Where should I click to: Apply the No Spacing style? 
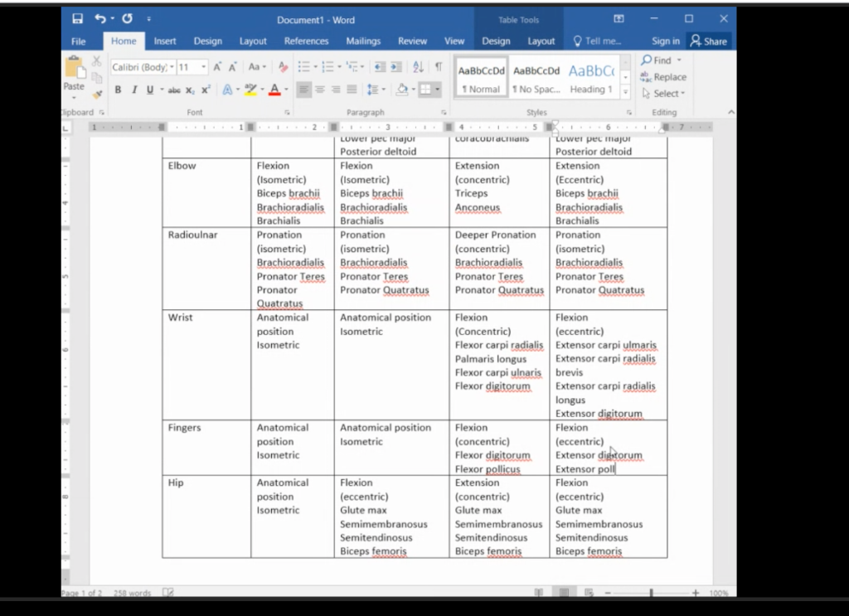[536, 79]
